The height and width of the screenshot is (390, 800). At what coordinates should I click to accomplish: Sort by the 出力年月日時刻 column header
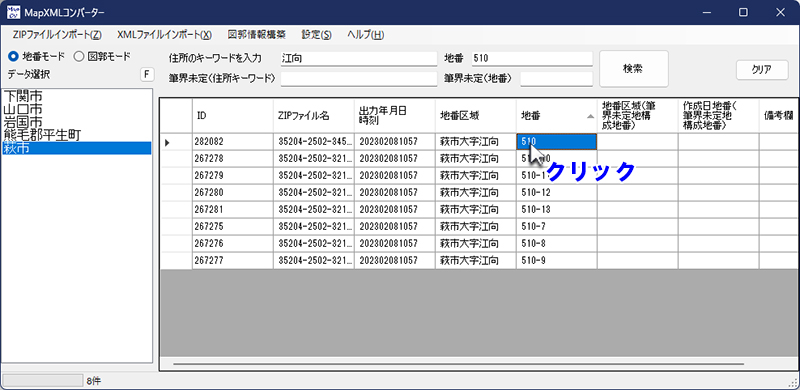395,116
